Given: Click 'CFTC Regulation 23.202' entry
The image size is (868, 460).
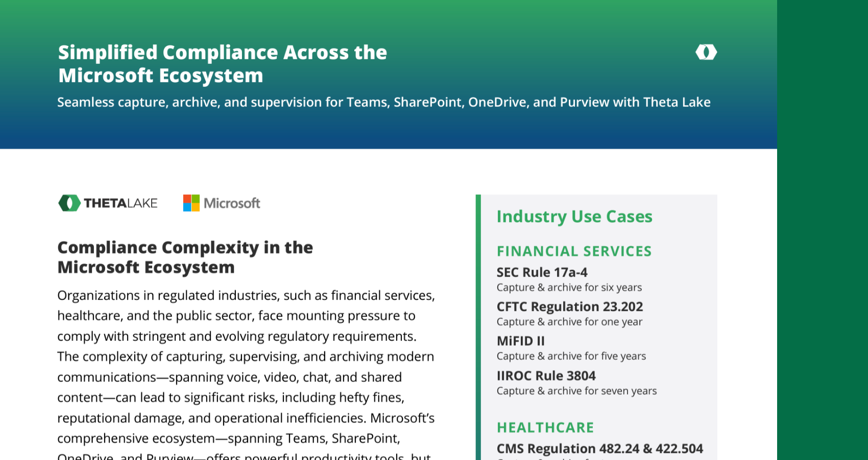Looking at the screenshot, I should 570,307.
